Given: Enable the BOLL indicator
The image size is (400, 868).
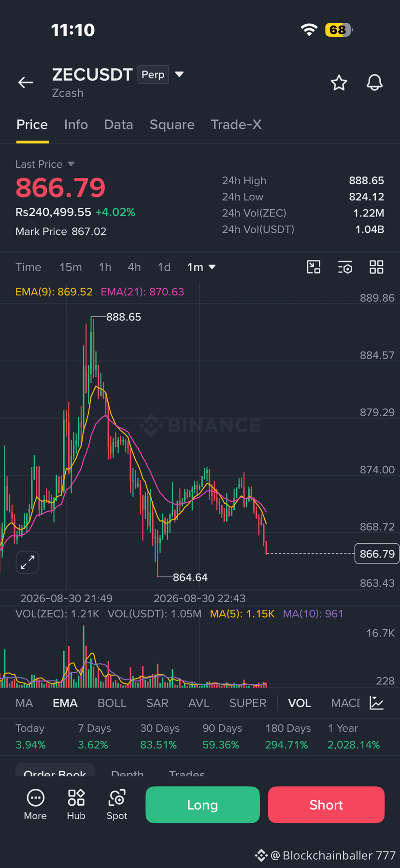Looking at the screenshot, I should pos(112,703).
